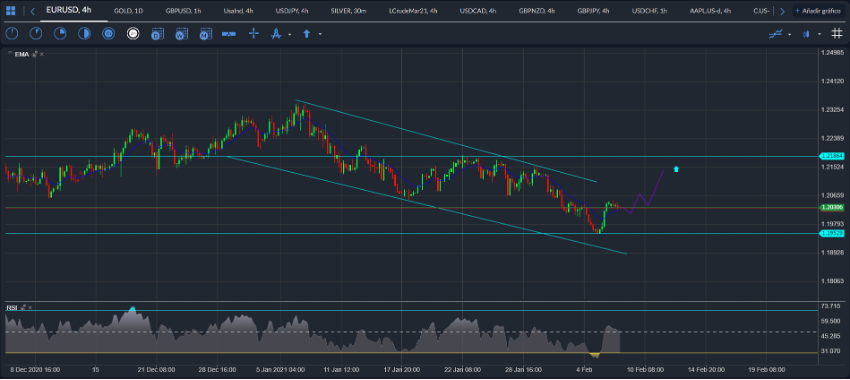Select the up-arrow marker tool
This screenshot has width=850, height=380.
coord(306,34)
